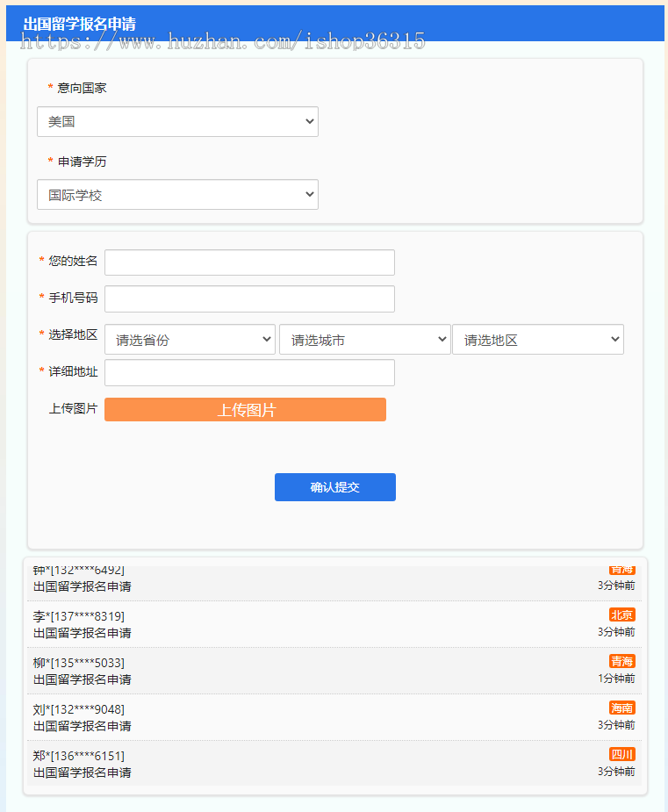Select entry 刘*[132****9048]
This screenshot has height=812, width=668.
[x=79, y=709]
